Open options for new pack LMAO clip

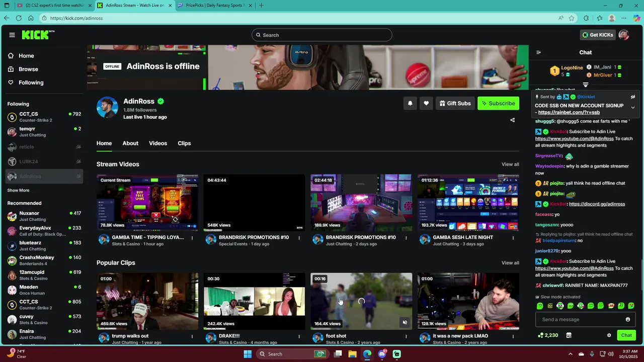pos(513,336)
